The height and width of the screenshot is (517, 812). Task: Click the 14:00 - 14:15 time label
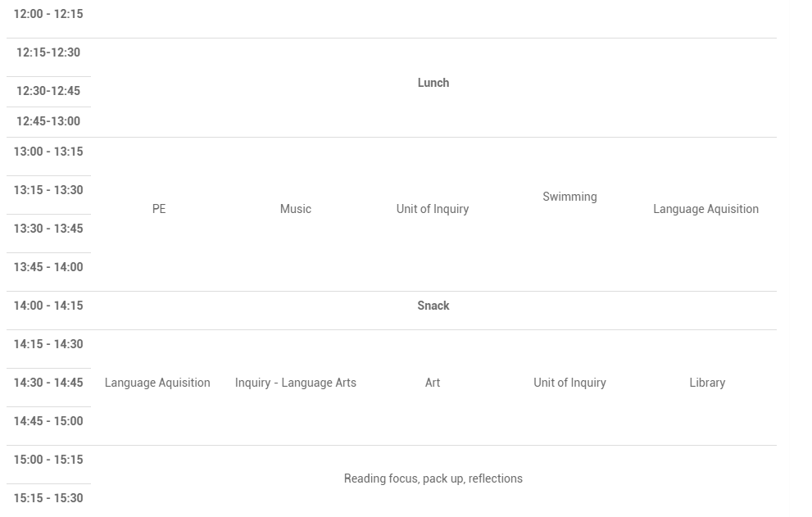pyautogui.click(x=48, y=306)
